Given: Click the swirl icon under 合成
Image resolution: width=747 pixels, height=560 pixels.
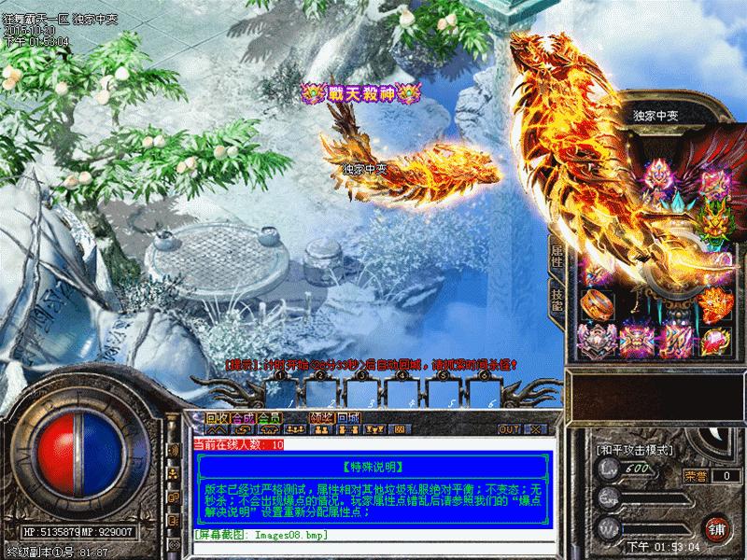Looking at the screenshot, I should pyautogui.click(x=243, y=429).
